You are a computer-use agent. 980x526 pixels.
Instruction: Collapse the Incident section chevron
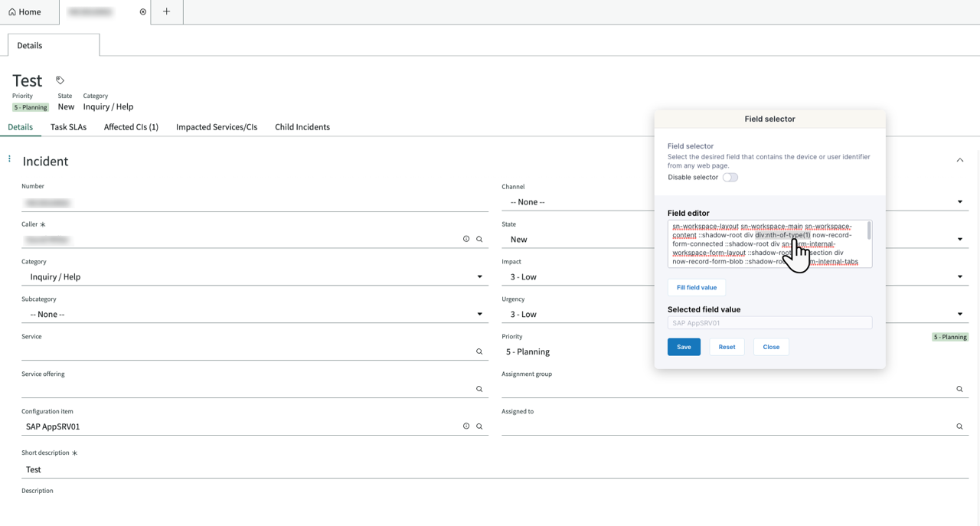[959, 160]
